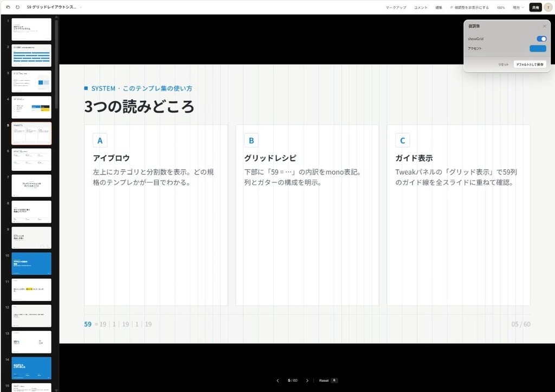Click the 05 / 60 page number on the slide
Image resolution: width=555 pixels, height=392 pixels.
(x=521, y=324)
